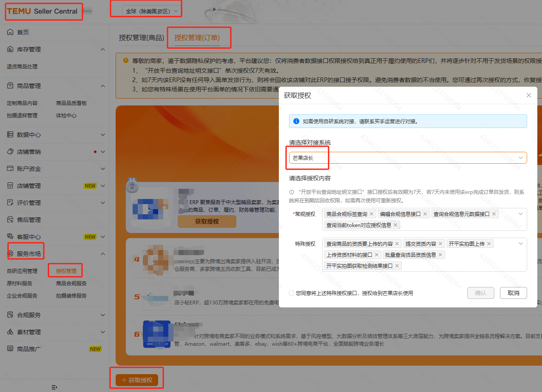Screen dimensions: 542x392
Task: Open 退货商品处理 in sidebar
Action: [22, 66]
